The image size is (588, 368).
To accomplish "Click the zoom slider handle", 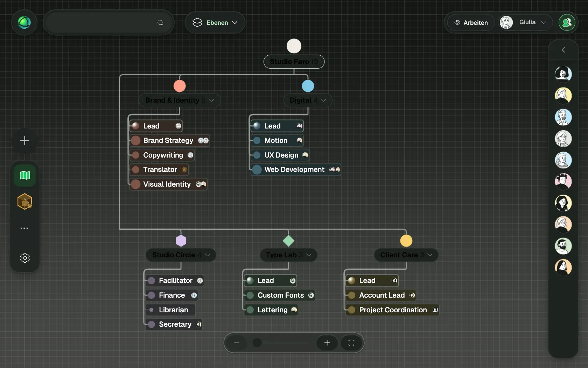I will (x=257, y=343).
